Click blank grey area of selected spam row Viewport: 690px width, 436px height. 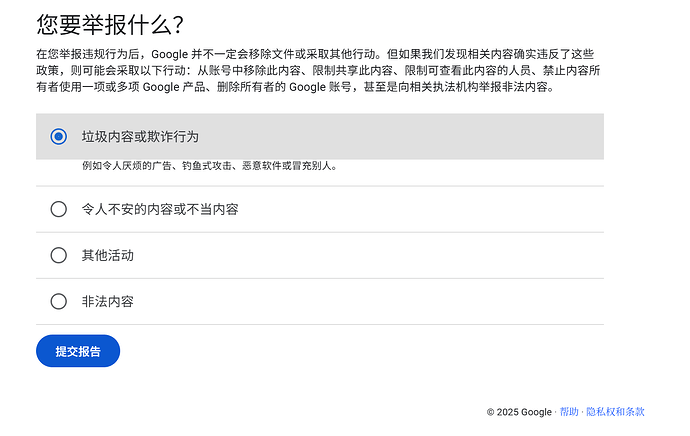396,136
